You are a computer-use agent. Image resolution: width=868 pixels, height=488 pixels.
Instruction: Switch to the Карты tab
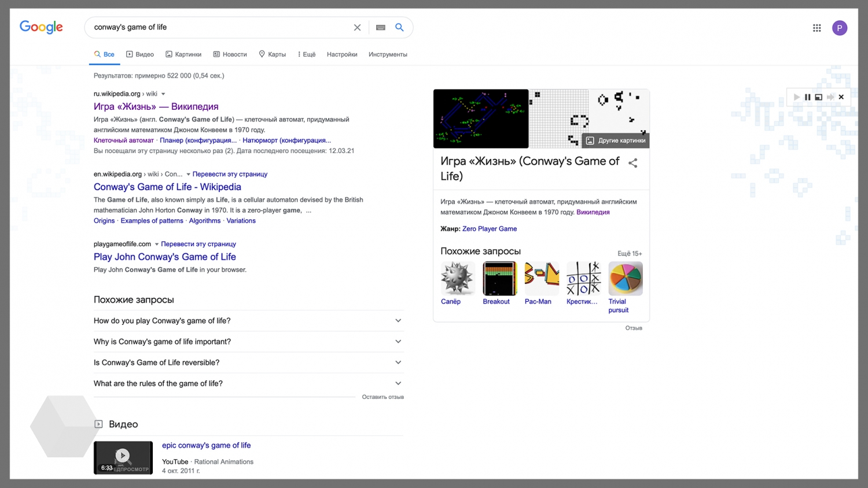coord(272,54)
